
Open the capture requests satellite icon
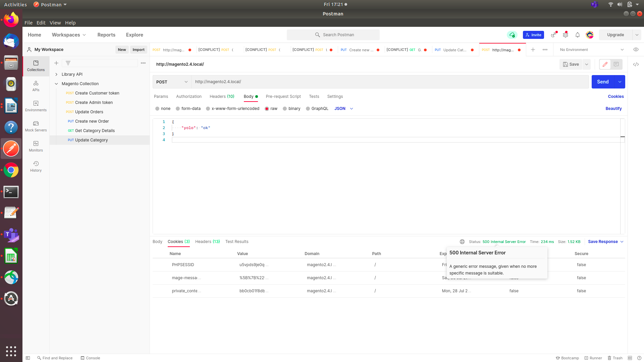point(554,35)
